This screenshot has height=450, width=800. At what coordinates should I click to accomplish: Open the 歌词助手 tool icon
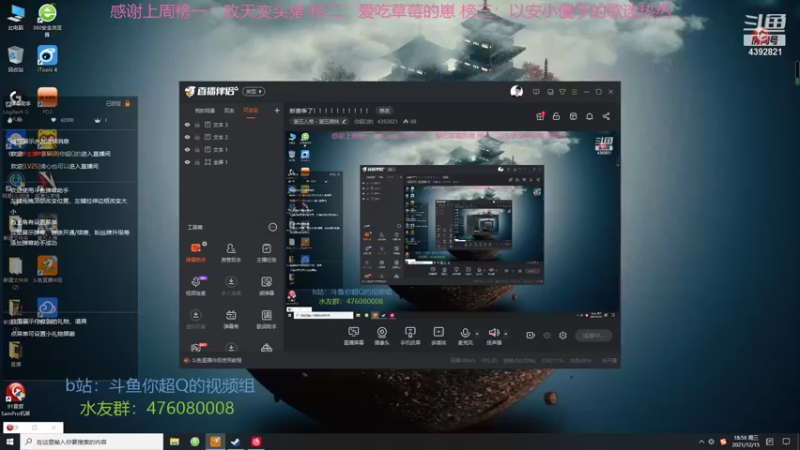pos(266,319)
